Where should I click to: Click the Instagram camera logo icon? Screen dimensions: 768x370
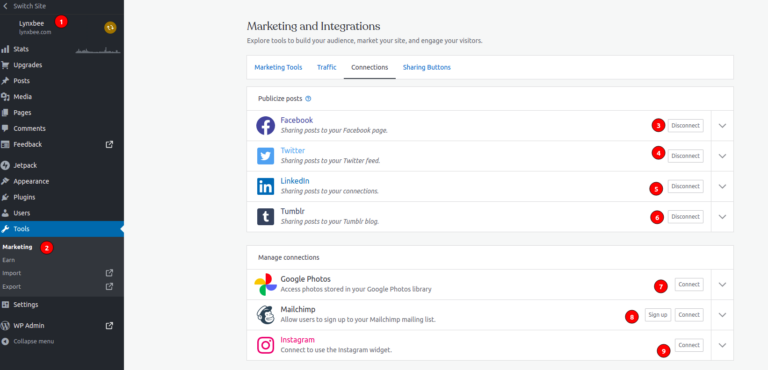(x=265, y=345)
